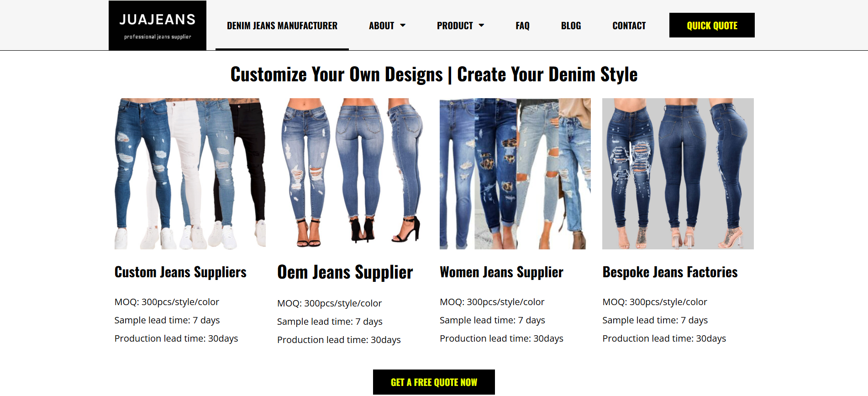Viewport: 868px width, 396px height.
Task: Open Denim Jeans Manufacturer menu item
Action: [282, 26]
